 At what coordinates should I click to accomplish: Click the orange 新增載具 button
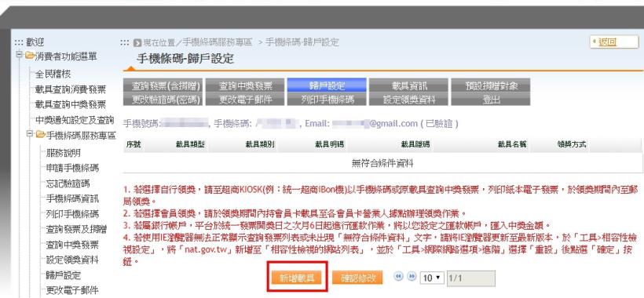pos(297,278)
